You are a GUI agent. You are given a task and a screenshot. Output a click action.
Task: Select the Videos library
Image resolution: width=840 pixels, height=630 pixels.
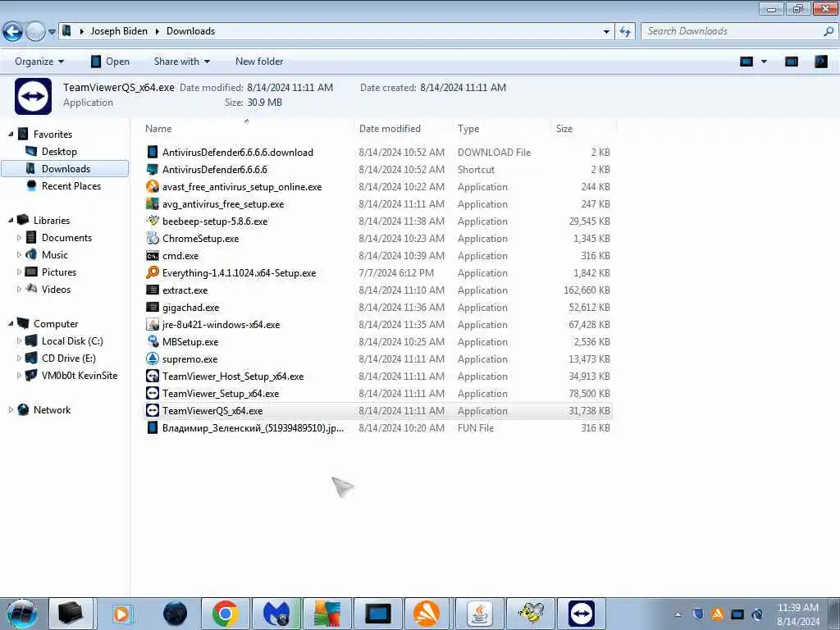coord(56,290)
